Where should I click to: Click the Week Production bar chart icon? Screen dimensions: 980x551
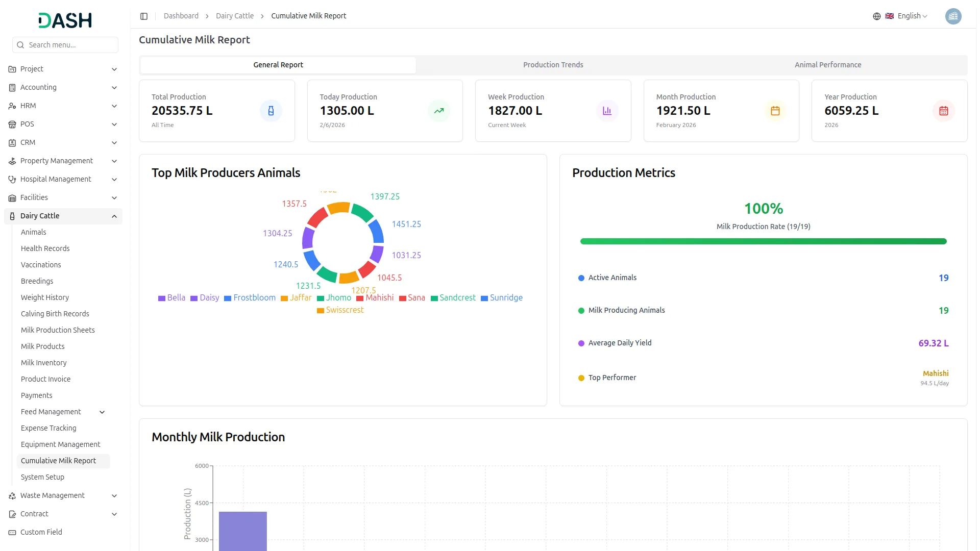coord(607,111)
